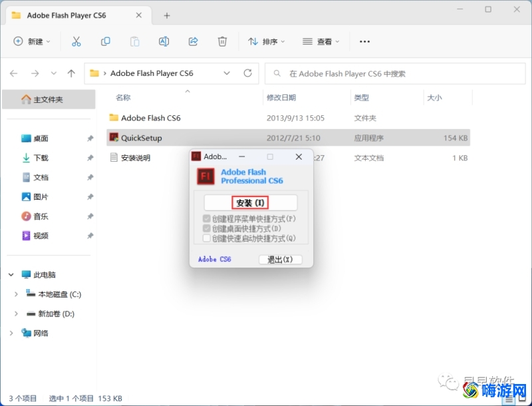Select 此电脑 in the sidebar

45,275
